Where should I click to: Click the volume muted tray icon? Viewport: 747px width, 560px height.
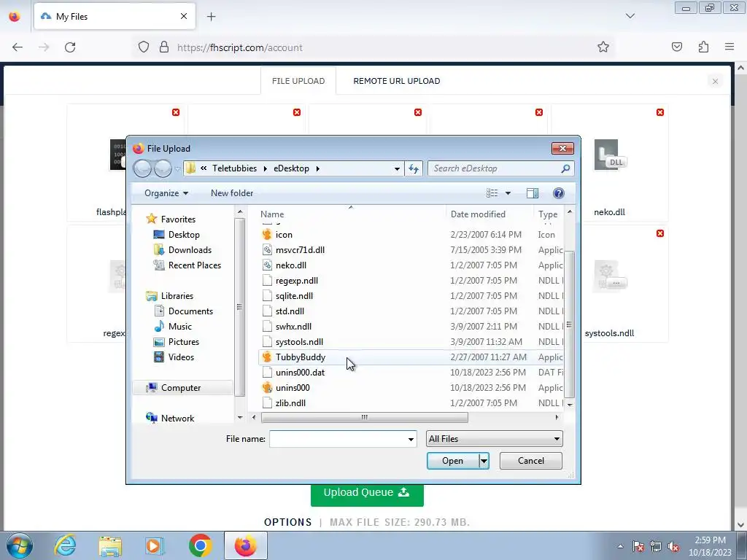coord(673,547)
